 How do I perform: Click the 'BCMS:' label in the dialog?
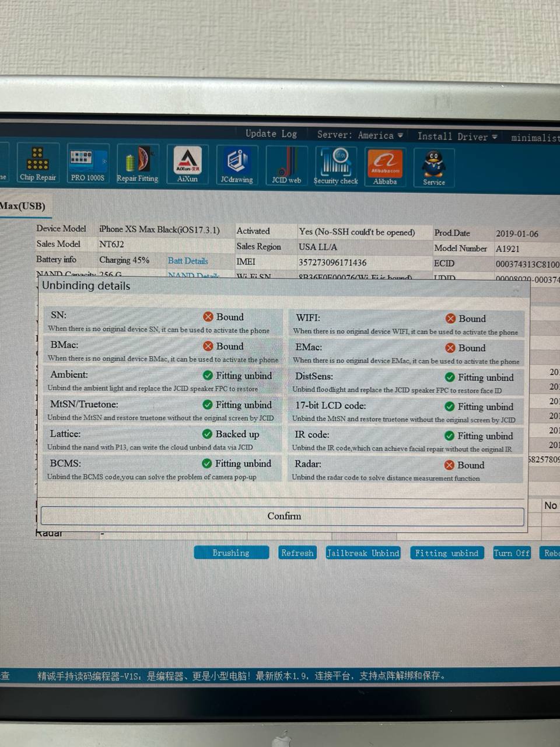click(65, 463)
